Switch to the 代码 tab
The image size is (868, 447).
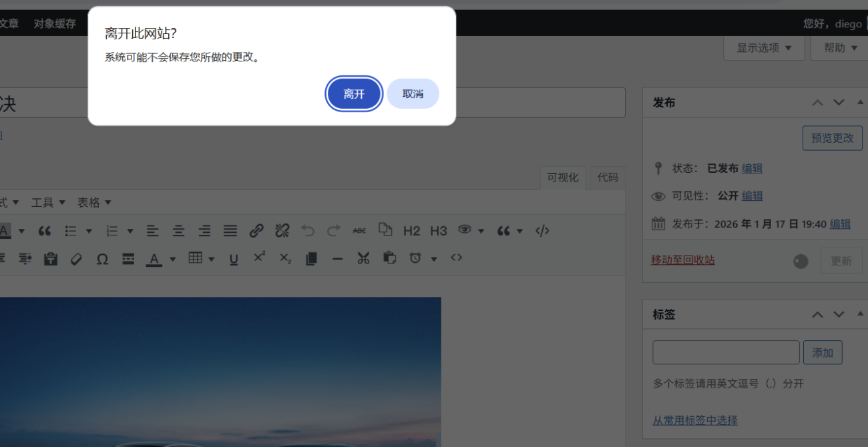[x=607, y=177]
